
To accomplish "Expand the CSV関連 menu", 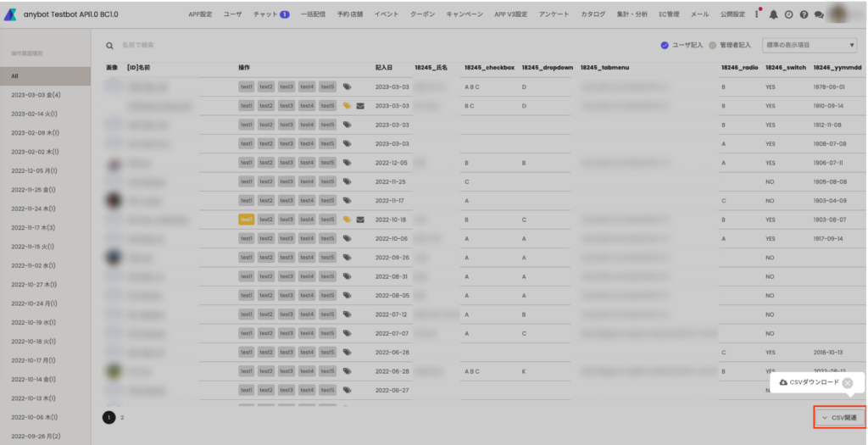I will 840,418.
